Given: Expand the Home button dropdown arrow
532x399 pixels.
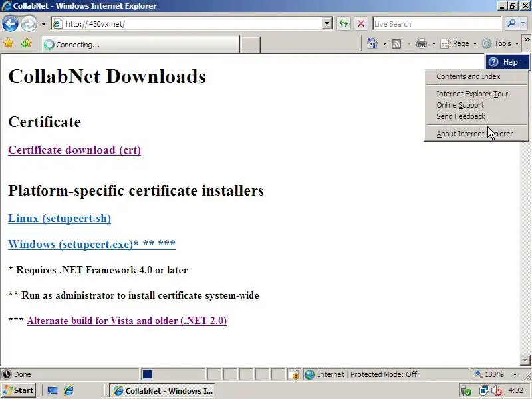Looking at the screenshot, I should [x=384, y=43].
